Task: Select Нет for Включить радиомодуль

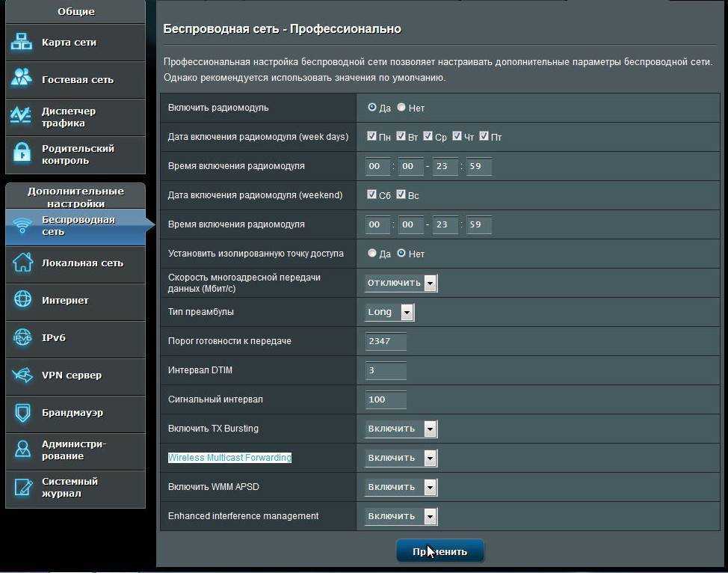Action: [x=401, y=108]
